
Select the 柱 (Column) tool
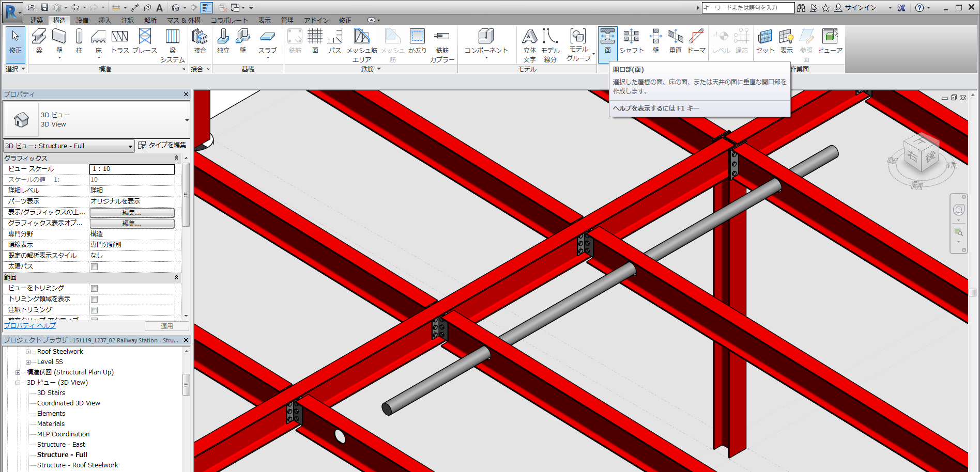[x=79, y=41]
